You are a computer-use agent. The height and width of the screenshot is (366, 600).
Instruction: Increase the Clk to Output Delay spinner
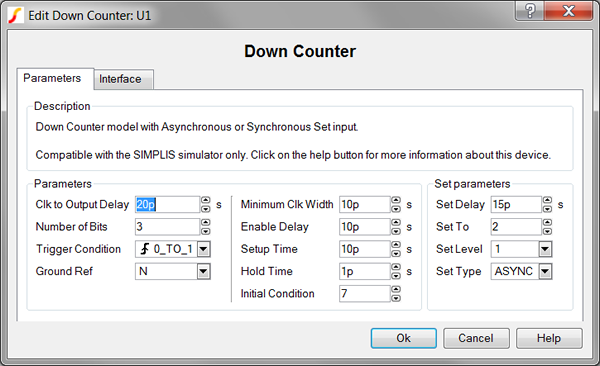205,200
